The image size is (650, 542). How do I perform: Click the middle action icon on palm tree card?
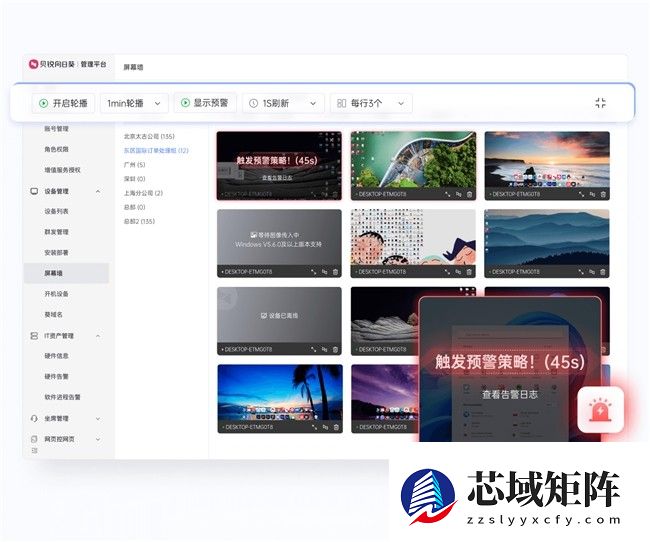325,427
